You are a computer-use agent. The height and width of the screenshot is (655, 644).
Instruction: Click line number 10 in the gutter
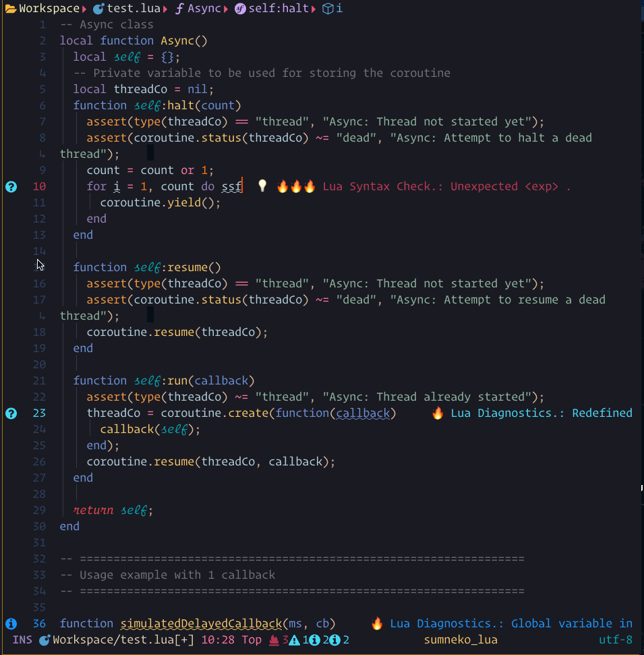point(39,186)
